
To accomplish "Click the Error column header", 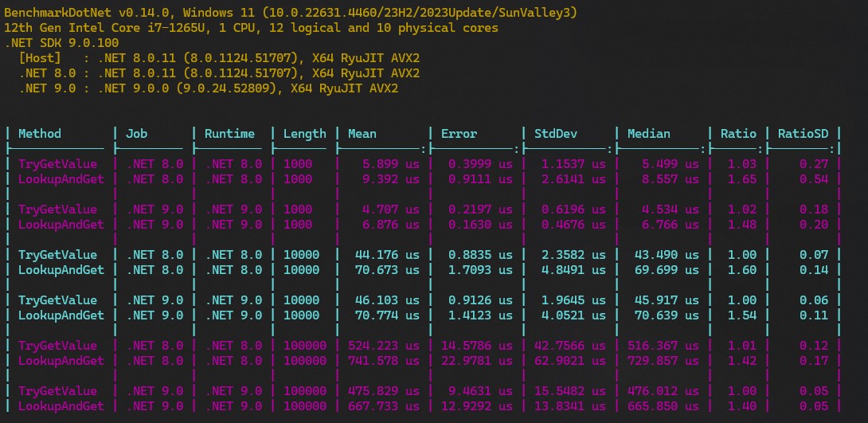I will (x=459, y=134).
